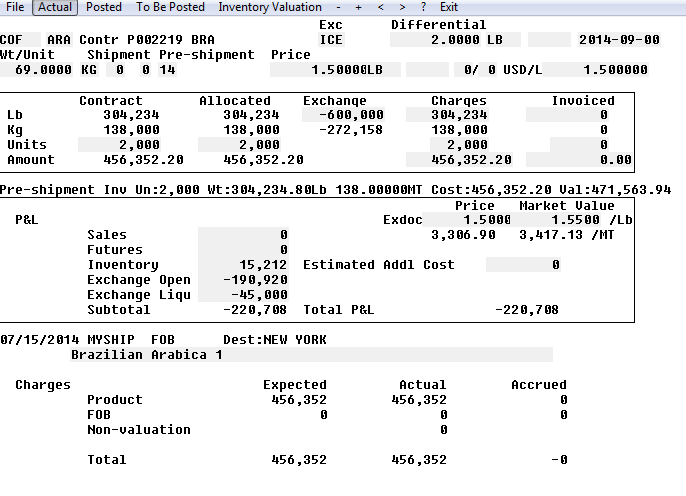686x496 pixels.
Task: Open the Posted menu
Action: (x=104, y=7)
